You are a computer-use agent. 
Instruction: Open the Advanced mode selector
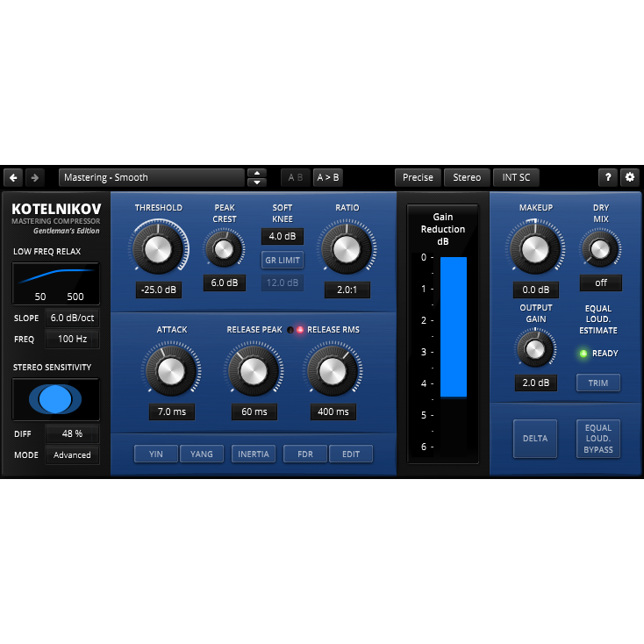tap(72, 455)
